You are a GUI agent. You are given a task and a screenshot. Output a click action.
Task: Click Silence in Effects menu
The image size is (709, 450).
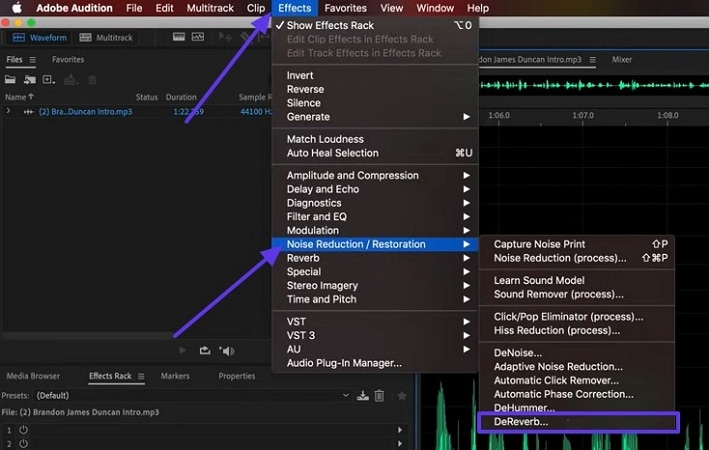[x=375, y=103]
